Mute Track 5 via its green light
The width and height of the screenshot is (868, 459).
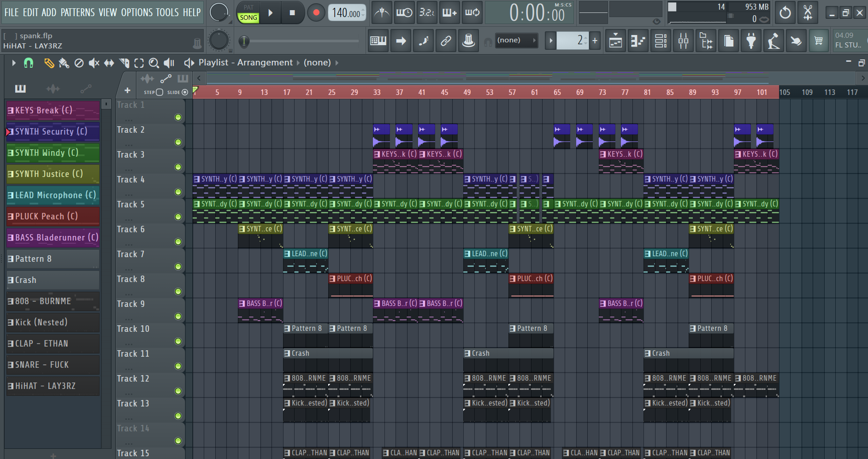(x=178, y=217)
